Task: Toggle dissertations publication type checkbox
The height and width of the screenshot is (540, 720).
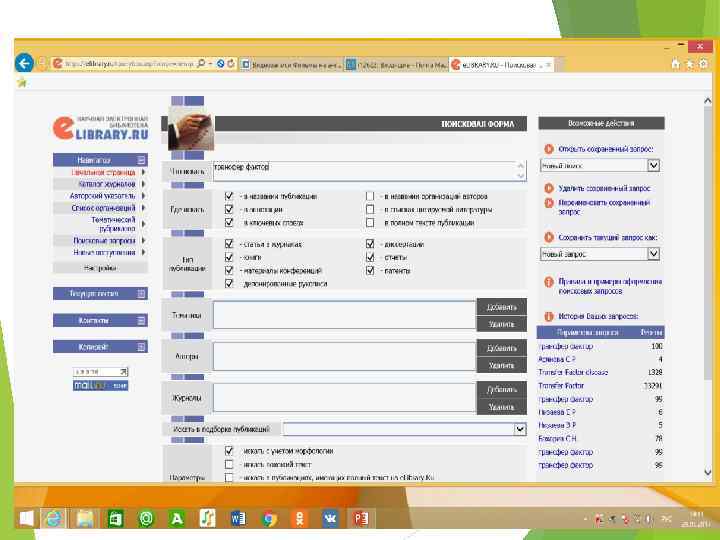Action: pos(370,244)
